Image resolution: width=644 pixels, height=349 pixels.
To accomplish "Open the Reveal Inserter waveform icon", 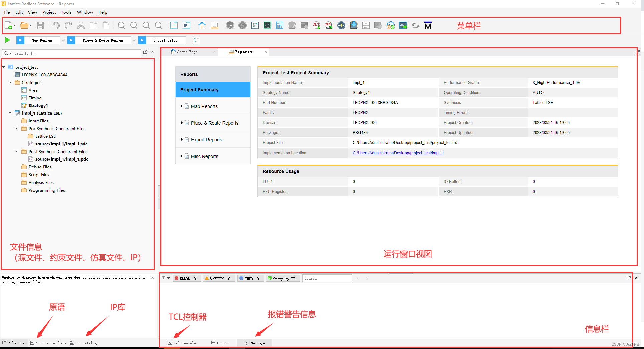I will coord(317,25).
